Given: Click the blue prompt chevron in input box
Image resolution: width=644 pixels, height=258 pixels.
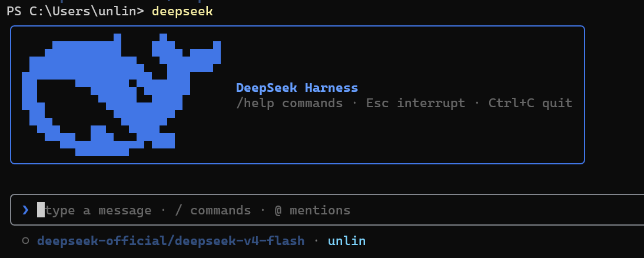Looking at the screenshot, I should coord(25,210).
